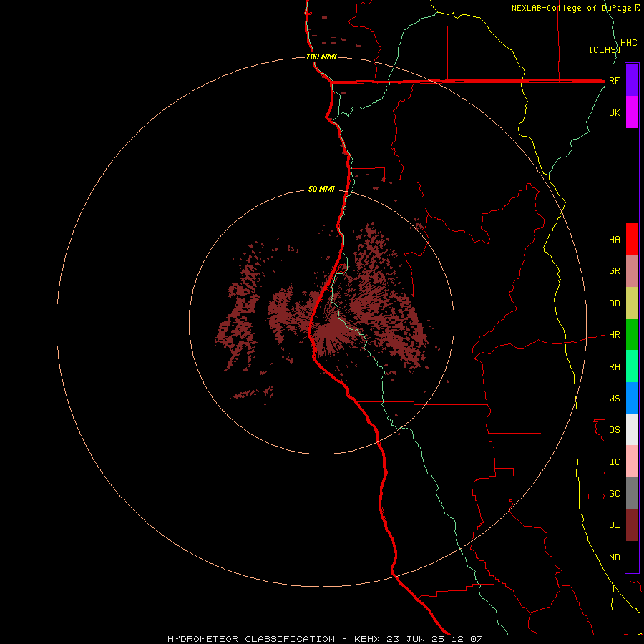Image resolution: width=644 pixels, height=644 pixels.
Task: Click the DS white legend swatch
Action: [632, 429]
